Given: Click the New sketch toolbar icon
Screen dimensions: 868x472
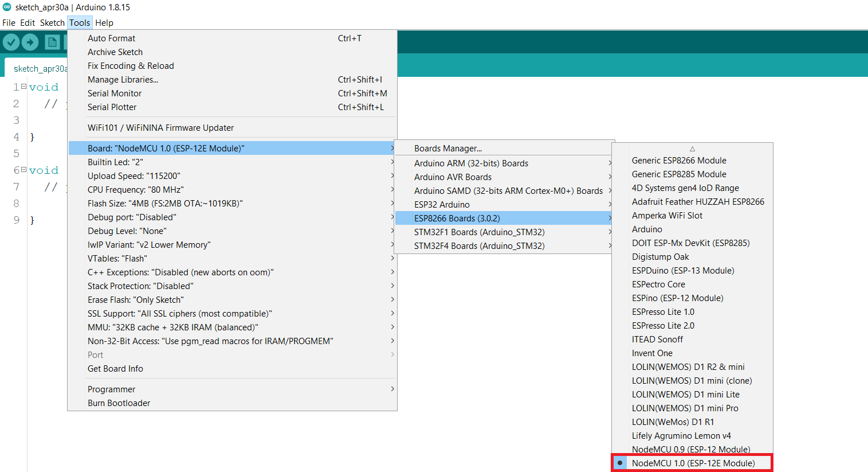Looking at the screenshot, I should coord(52,42).
